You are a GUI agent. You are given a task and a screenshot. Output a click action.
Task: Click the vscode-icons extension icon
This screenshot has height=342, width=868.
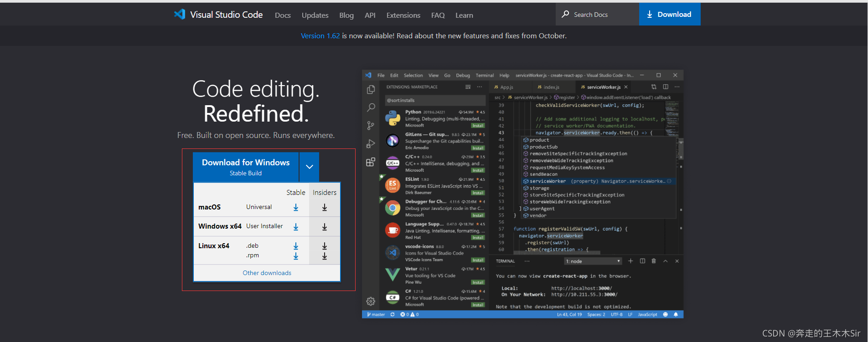click(393, 252)
